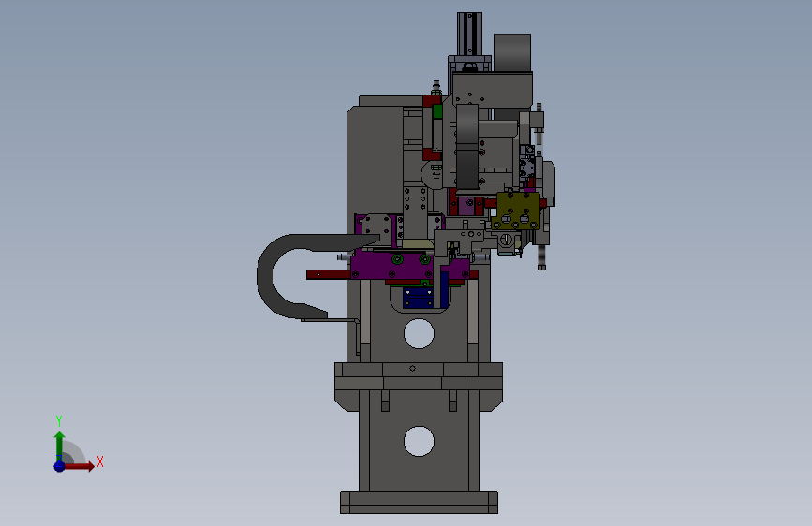
Task: Select the vertical actuator at machine top
Action: click(x=469, y=34)
